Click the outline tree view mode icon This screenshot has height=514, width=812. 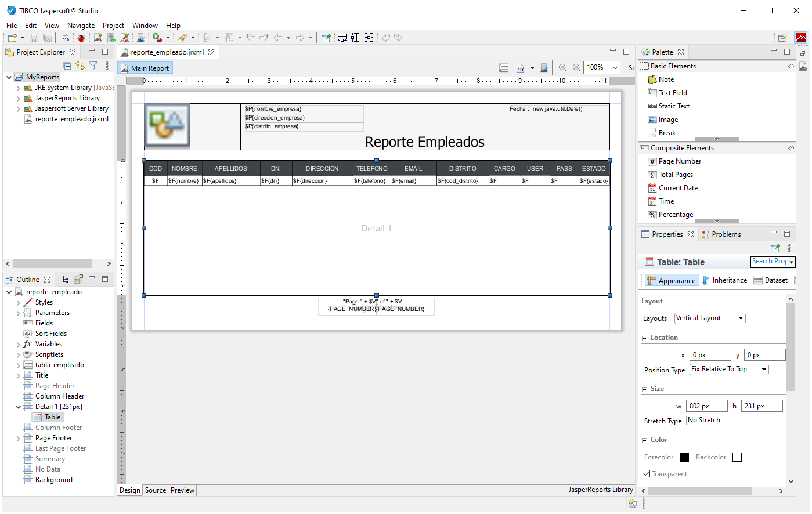[x=66, y=280]
